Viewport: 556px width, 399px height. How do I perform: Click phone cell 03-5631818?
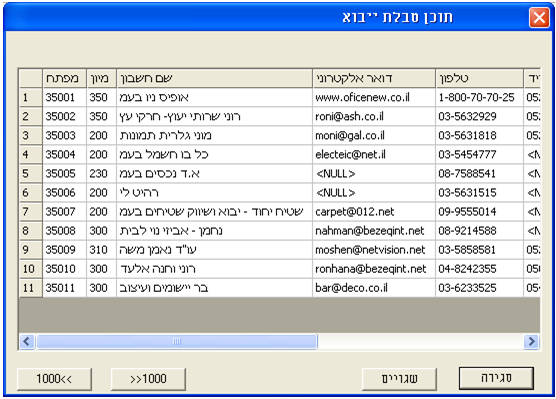479,135
